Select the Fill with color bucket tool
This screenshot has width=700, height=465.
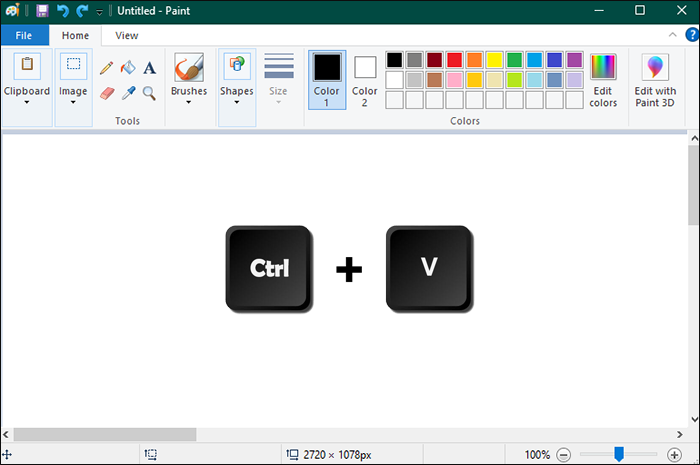pos(128,67)
